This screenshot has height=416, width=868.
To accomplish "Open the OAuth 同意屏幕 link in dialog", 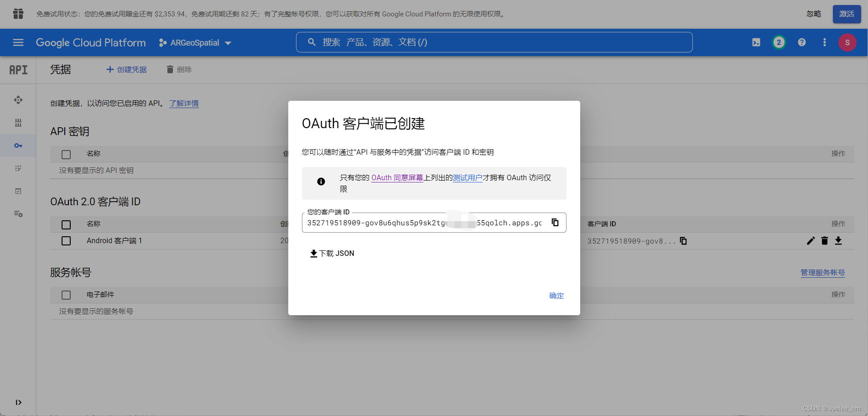I will [397, 178].
